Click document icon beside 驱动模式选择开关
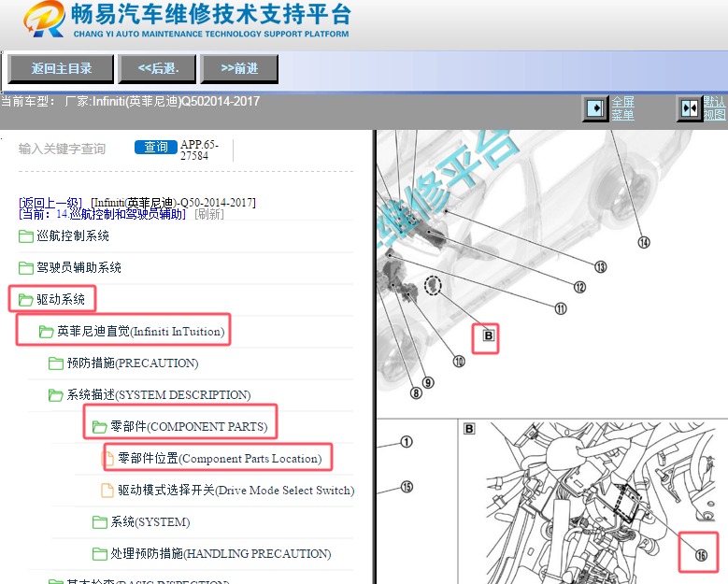 (x=107, y=491)
